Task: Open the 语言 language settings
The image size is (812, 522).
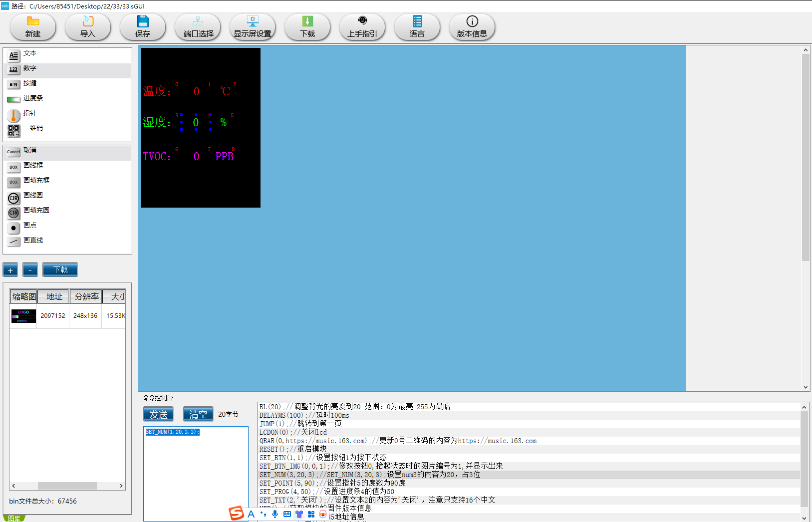Action: click(x=417, y=27)
